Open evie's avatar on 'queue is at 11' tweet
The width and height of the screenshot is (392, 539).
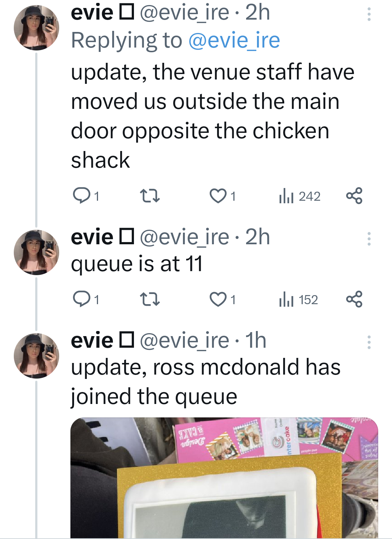(36, 253)
